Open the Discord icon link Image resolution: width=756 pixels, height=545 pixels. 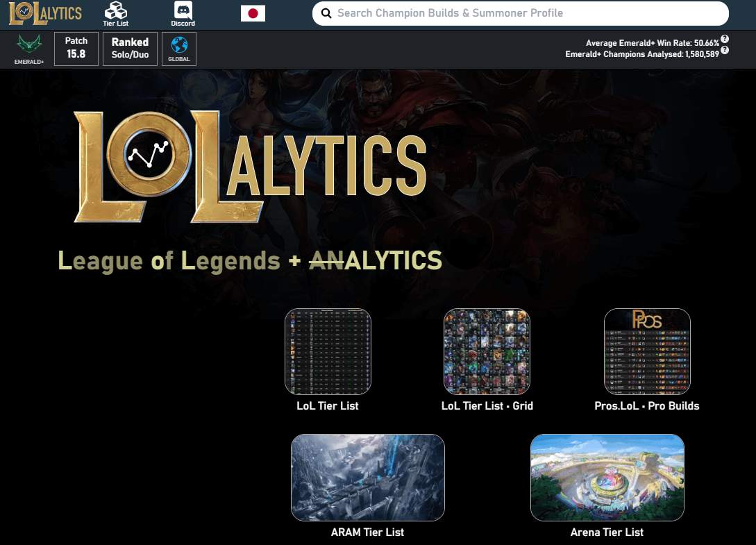[x=183, y=13]
